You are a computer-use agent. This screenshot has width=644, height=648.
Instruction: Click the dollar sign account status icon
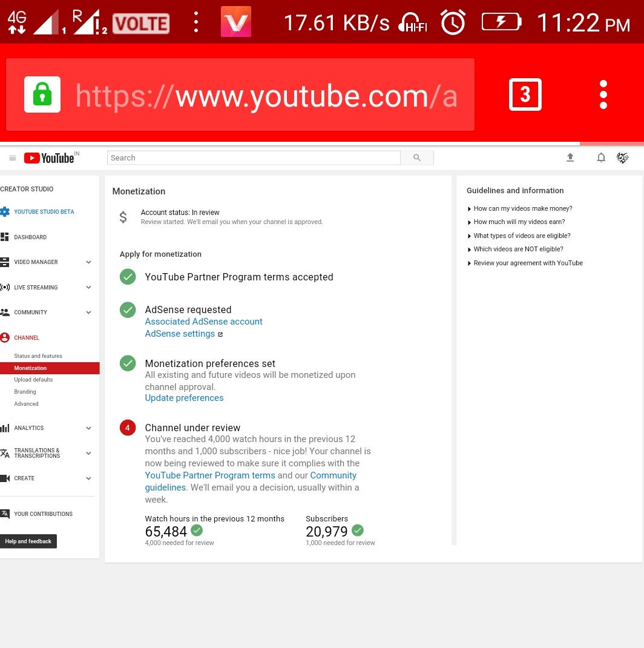[123, 217]
